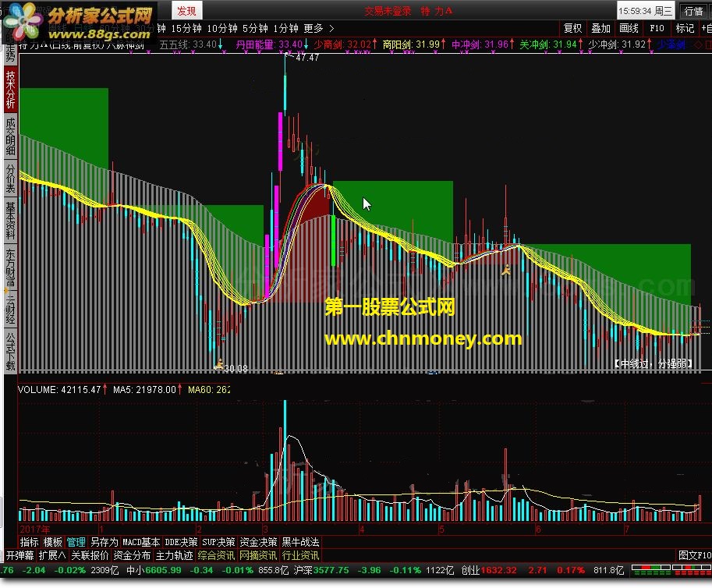Toggle 开弹幕 bullet comments
Screen dimensions: 712x588
(x=19, y=556)
